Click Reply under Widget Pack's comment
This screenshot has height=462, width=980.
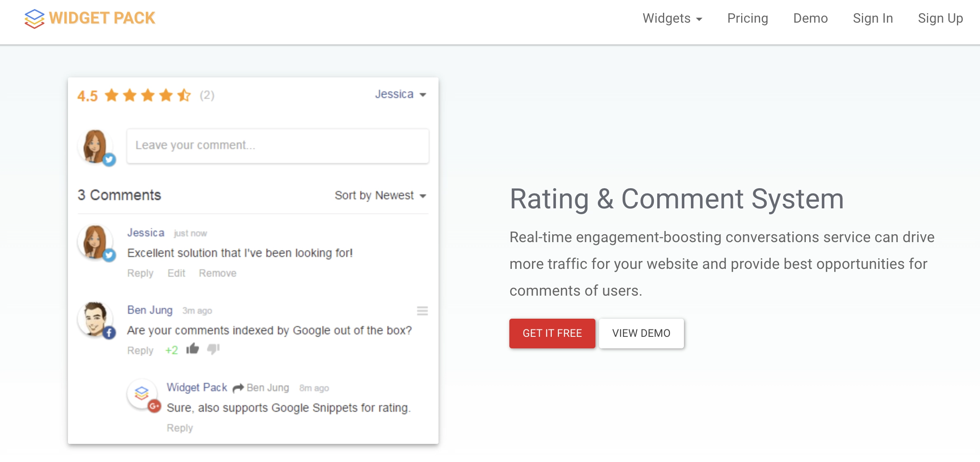[180, 428]
